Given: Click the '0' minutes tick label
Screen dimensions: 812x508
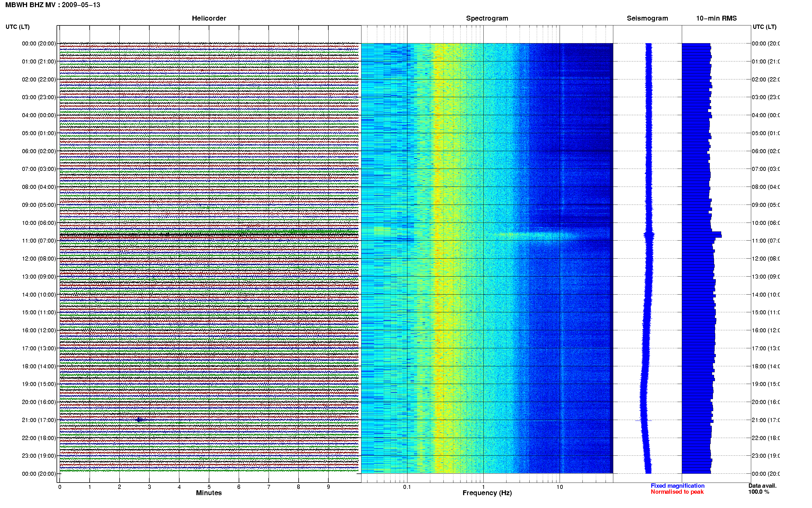Looking at the screenshot, I should coord(60,487).
